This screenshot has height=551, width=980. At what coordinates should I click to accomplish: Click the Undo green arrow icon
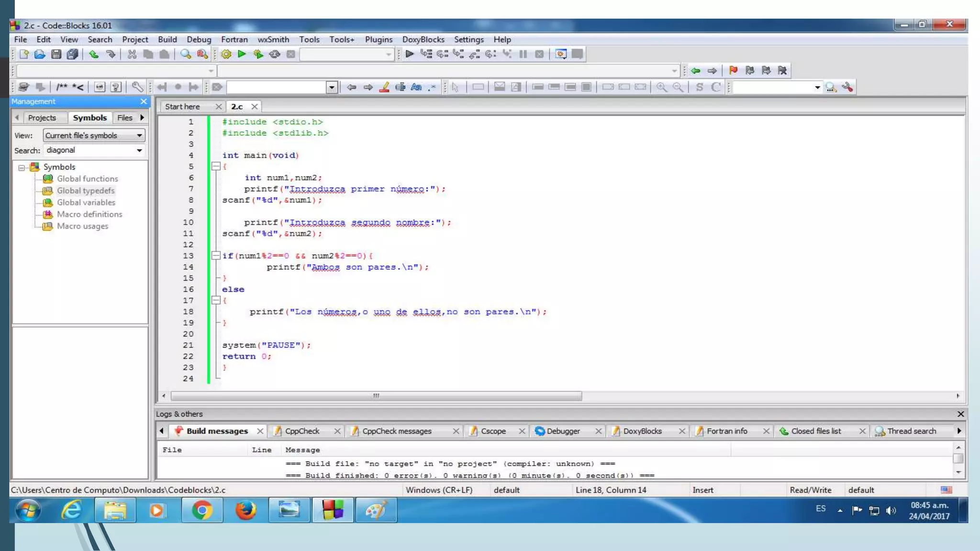[x=94, y=54]
